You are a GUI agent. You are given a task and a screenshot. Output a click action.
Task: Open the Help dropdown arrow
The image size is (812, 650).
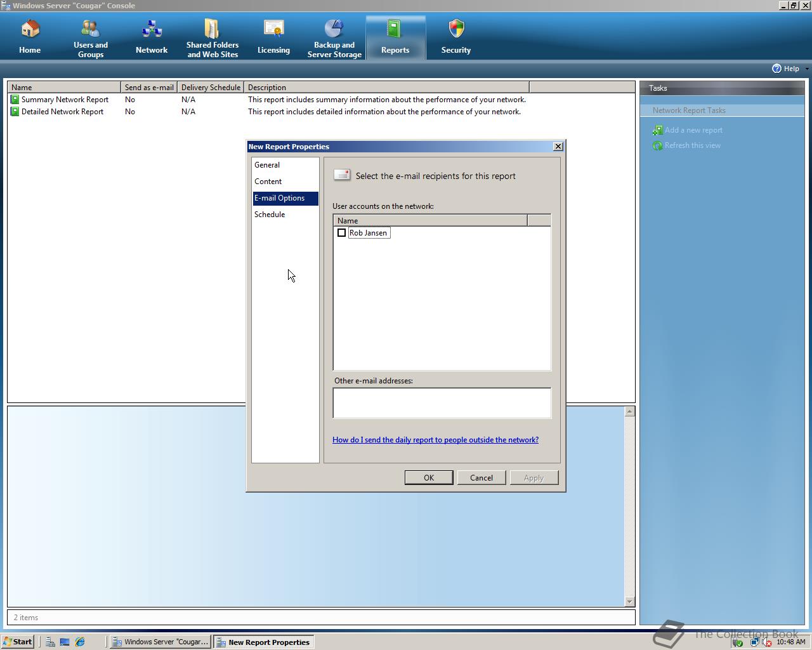(x=807, y=69)
